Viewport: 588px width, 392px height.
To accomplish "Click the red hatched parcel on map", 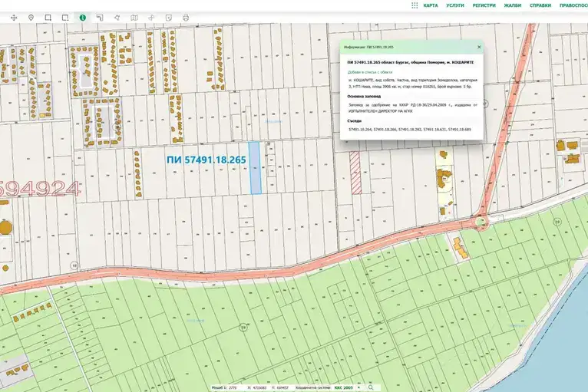I will pyautogui.click(x=355, y=173).
